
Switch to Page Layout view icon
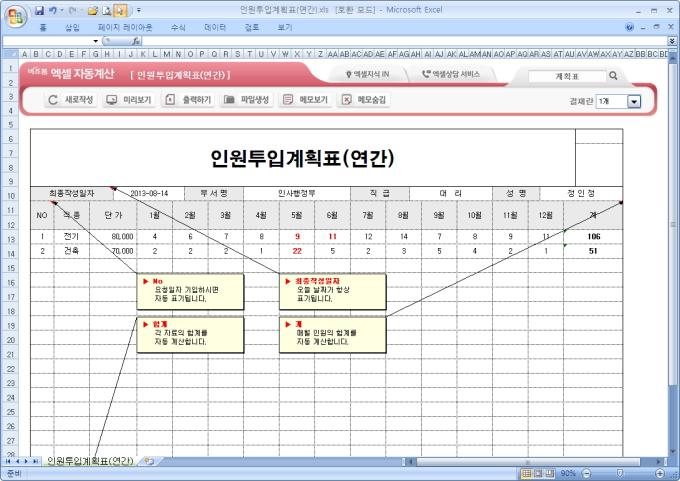538,474
